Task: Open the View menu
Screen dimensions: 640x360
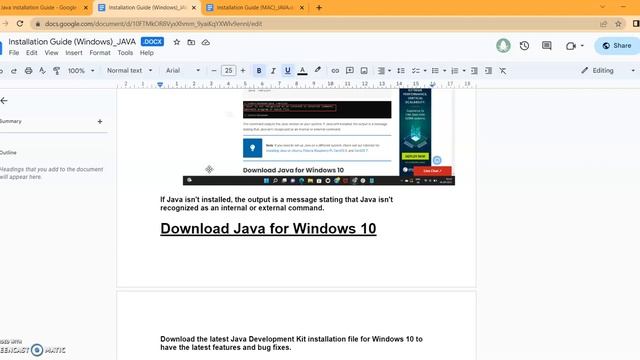Action: [51, 53]
